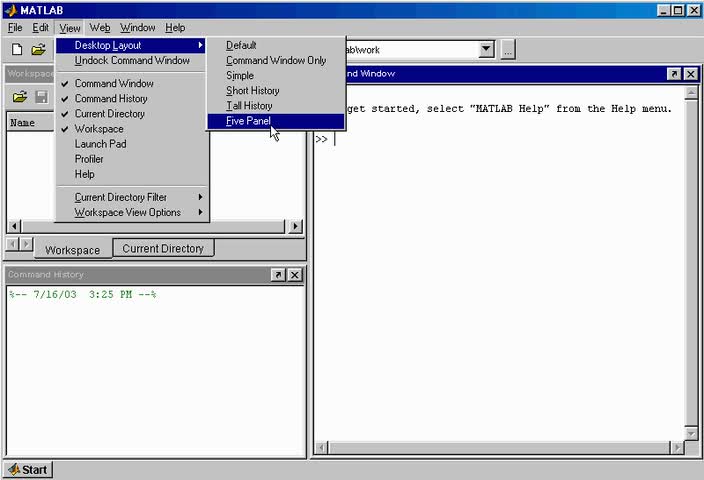Click Command Window scroll down arrow
The width and height of the screenshot is (704, 480).
click(691, 433)
